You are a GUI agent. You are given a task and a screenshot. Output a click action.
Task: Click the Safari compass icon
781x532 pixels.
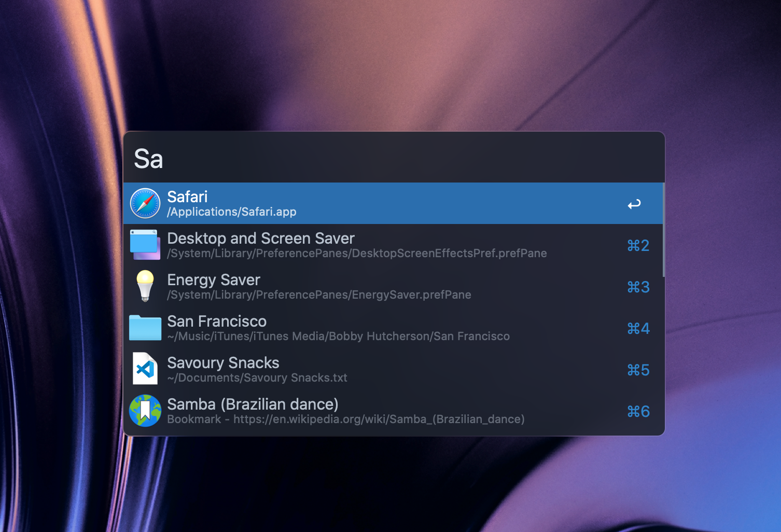tap(145, 203)
